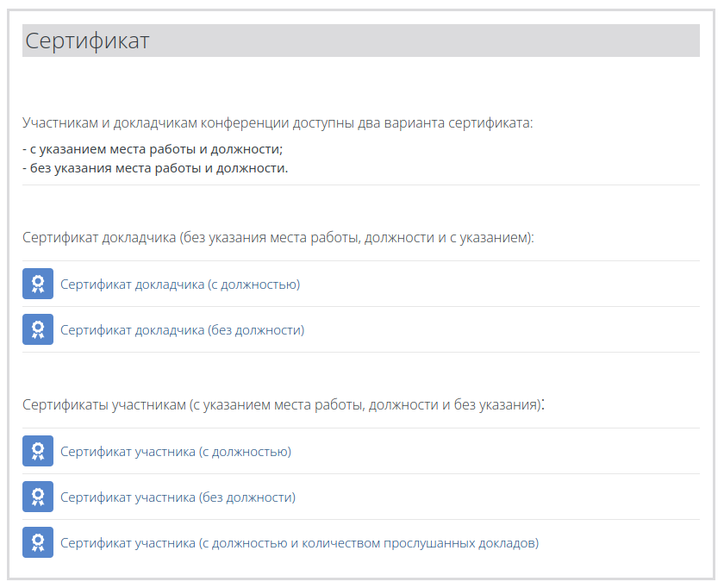Click the Сертификат докладчика section heading text
This screenshot has height=588, width=724.
(278, 237)
